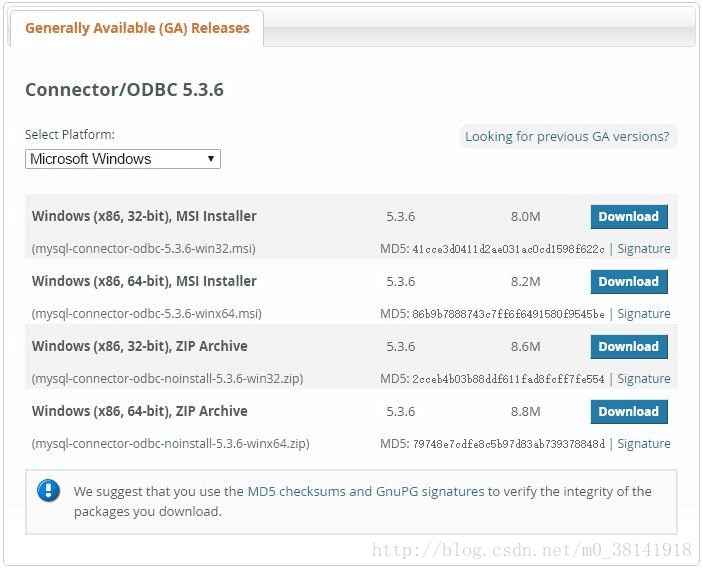Open Signature link for winx64.msi
703x570 pixels.
pyautogui.click(x=643, y=314)
